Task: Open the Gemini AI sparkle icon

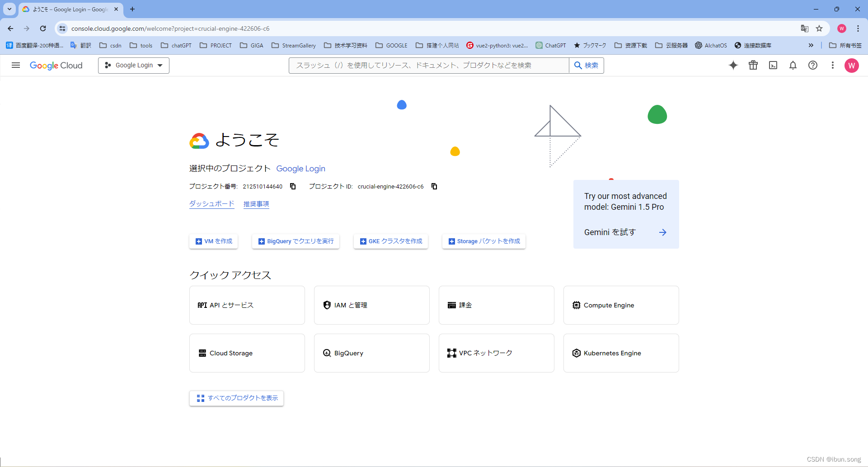Action: coord(733,65)
